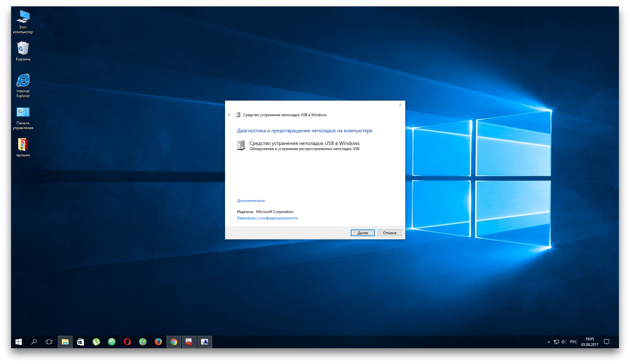Open the Заявление о конфиденциальности link

[267, 218]
